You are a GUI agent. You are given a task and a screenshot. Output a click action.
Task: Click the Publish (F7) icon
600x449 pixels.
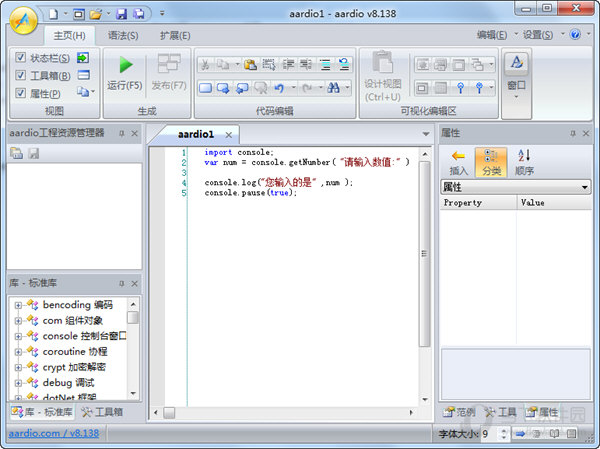[x=169, y=63]
